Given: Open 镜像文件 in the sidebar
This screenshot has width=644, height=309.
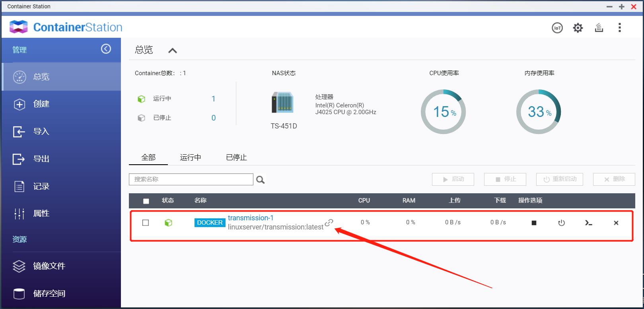Looking at the screenshot, I should [x=49, y=266].
